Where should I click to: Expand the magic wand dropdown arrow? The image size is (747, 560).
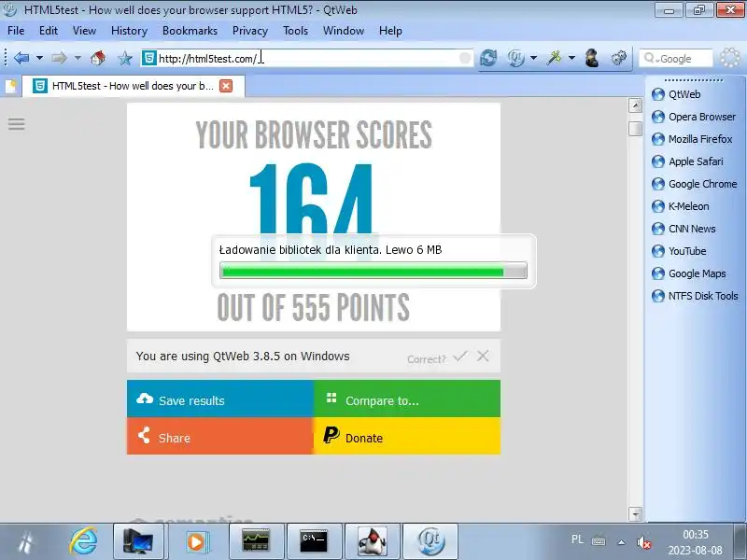point(571,58)
